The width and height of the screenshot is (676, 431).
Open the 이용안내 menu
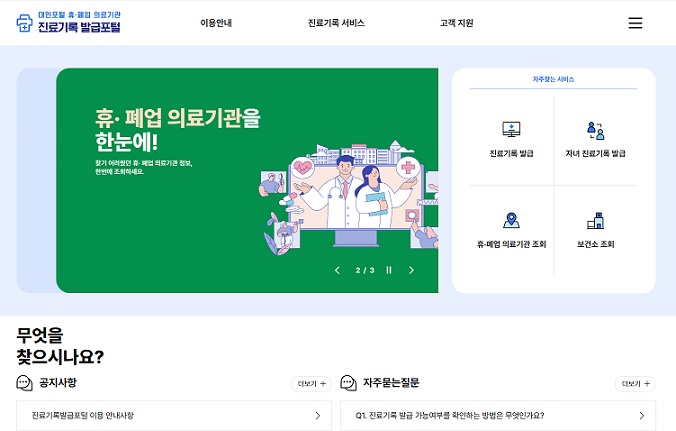(x=216, y=23)
